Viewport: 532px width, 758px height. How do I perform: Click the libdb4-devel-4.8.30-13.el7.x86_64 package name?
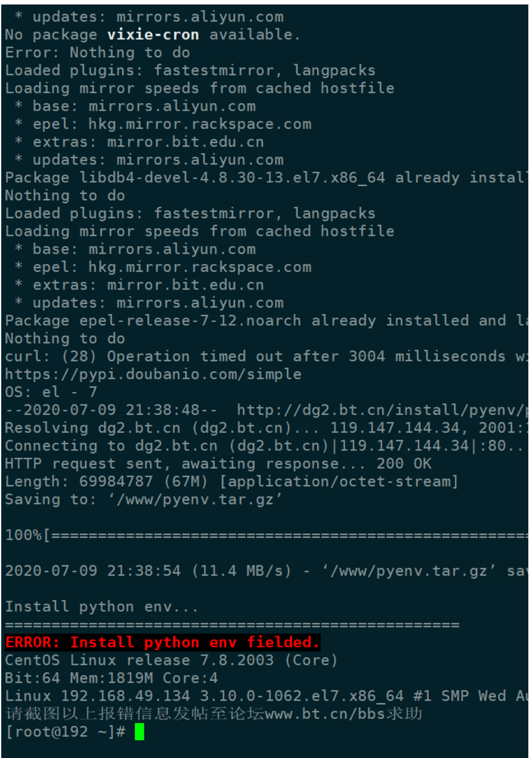point(232,178)
